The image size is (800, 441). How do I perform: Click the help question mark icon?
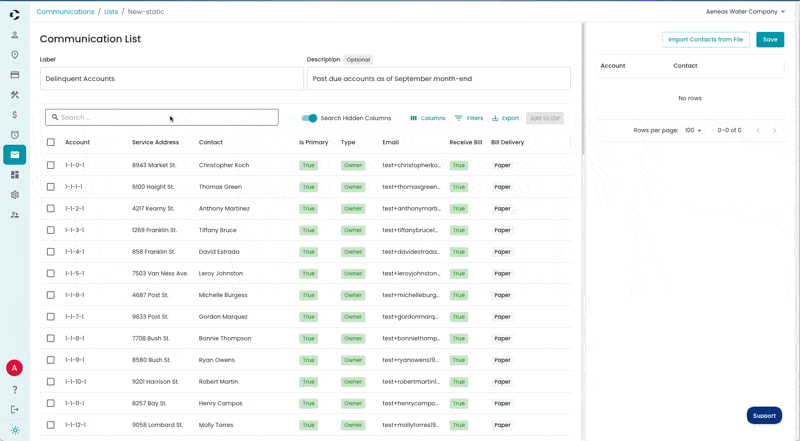coord(15,390)
